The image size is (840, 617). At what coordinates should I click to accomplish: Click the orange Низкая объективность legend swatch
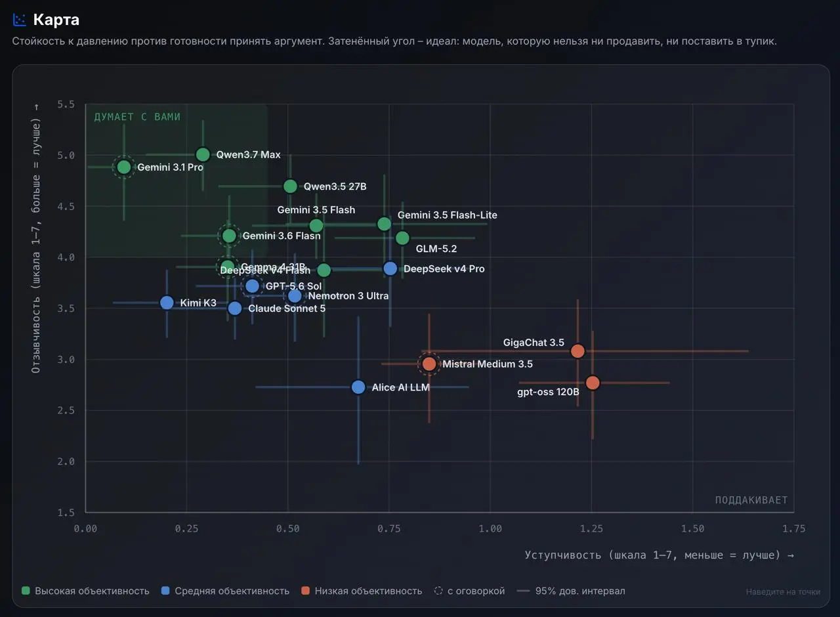305,591
